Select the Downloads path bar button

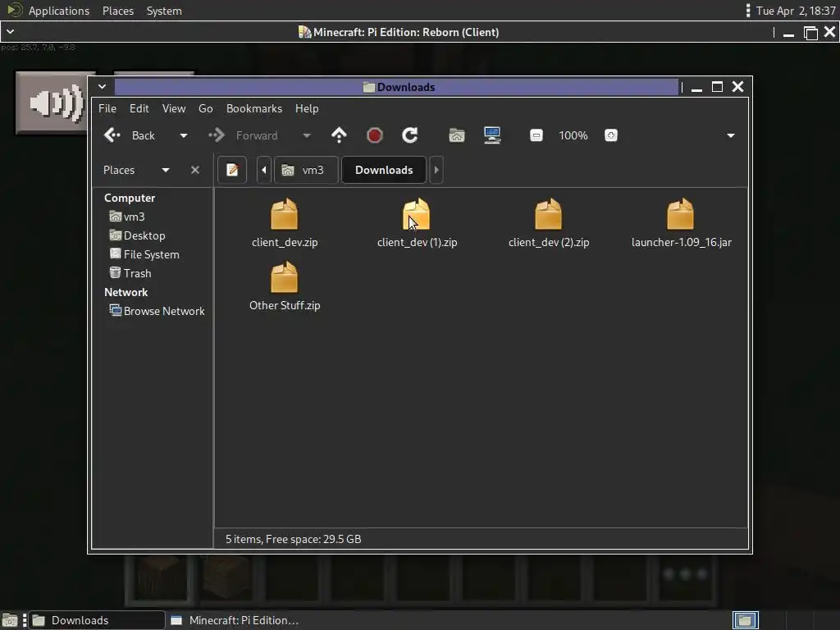(384, 170)
